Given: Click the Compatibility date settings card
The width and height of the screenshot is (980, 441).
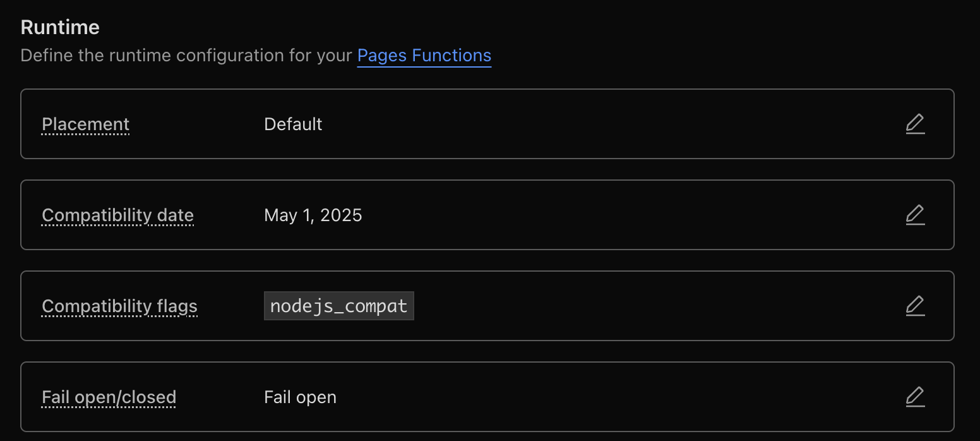Looking at the screenshot, I should click(490, 215).
